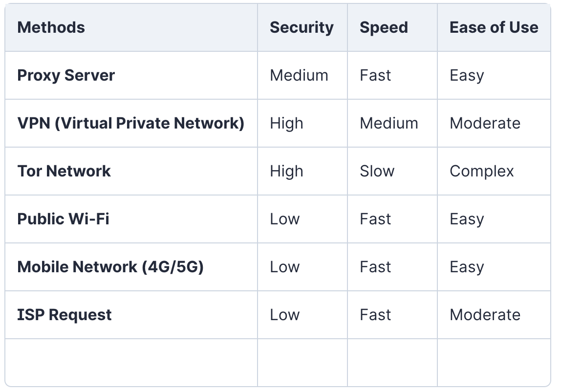Click the Tor Network row label
Image resolution: width=561 pixels, height=392 pixels.
tap(64, 171)
